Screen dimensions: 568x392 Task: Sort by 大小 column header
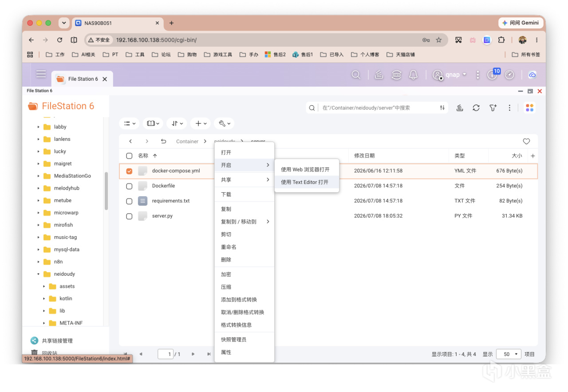click(x=517, y=156)
